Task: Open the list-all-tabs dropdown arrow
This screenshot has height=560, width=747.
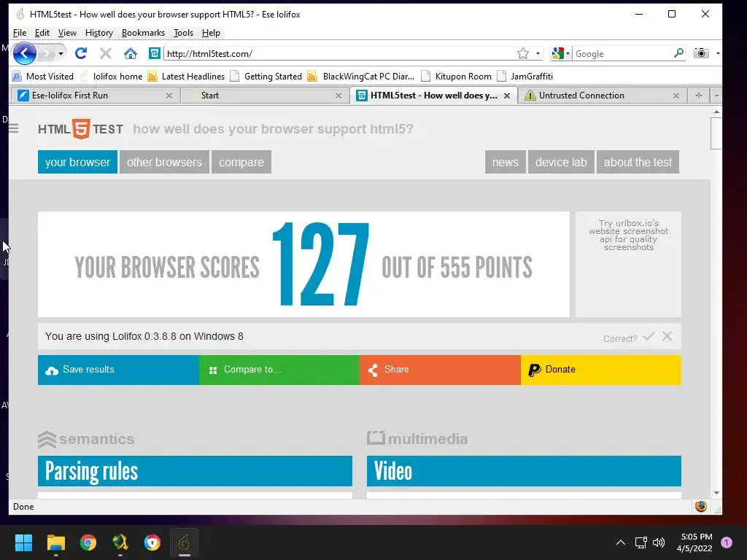Action: tap(716, 96)
